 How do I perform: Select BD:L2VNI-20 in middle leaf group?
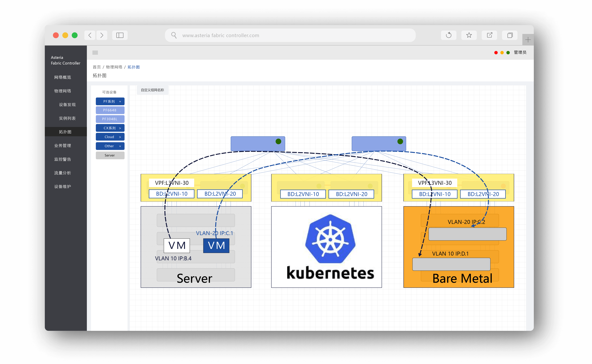pos(351,194)
